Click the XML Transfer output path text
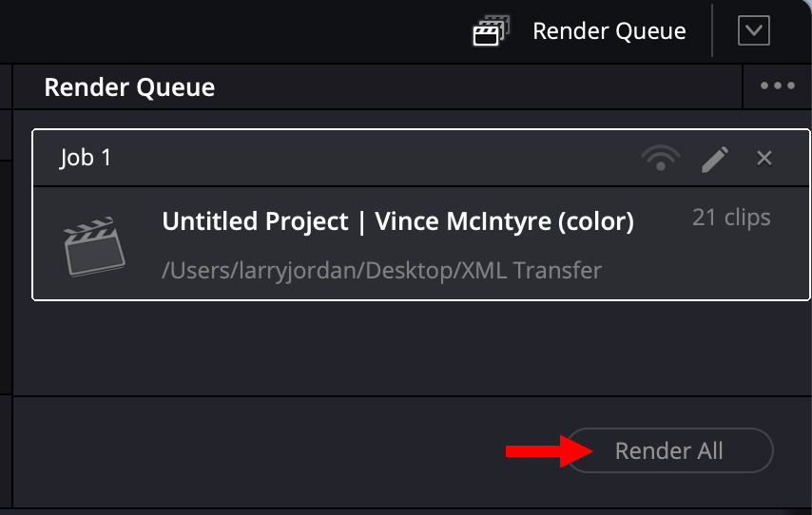The height and width of the screenshot is (515, 812). pyautogui.click(x=382, y=270)
